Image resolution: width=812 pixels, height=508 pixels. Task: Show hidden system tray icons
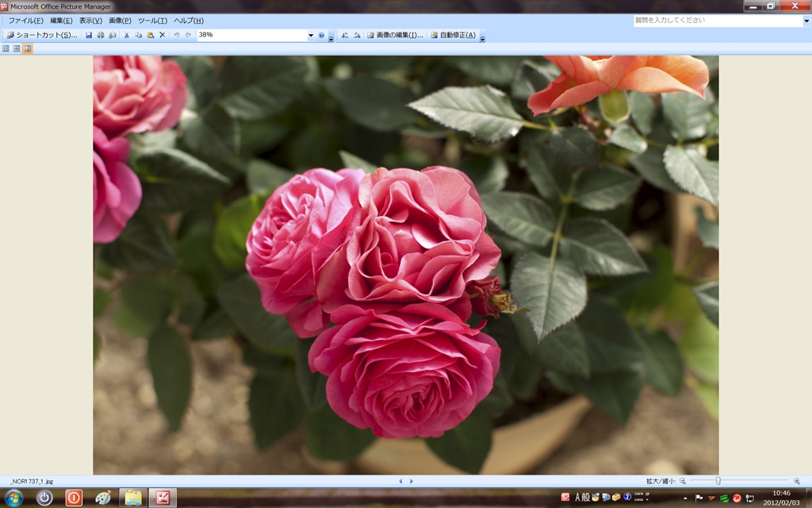point(685,498)
